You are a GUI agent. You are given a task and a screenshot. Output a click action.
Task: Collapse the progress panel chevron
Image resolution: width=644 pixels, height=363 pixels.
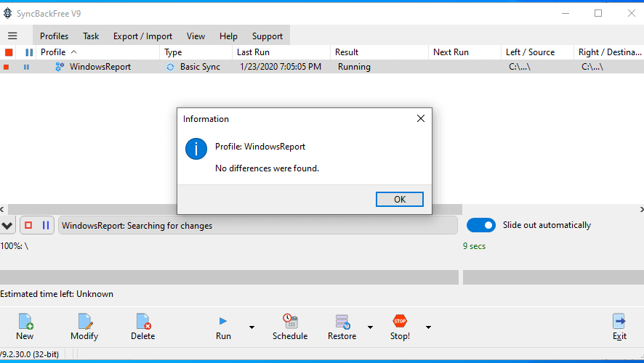(x=7, y=226)
